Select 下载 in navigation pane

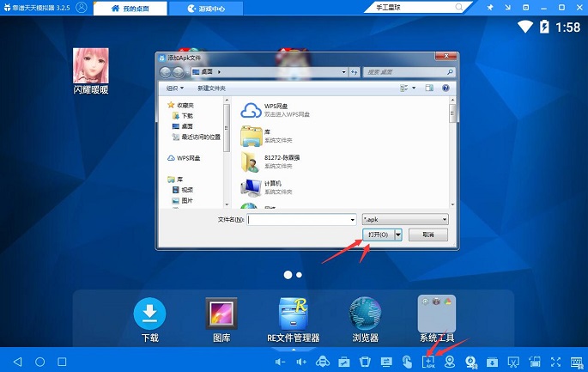pyautogui.click(x=187, y=116)
